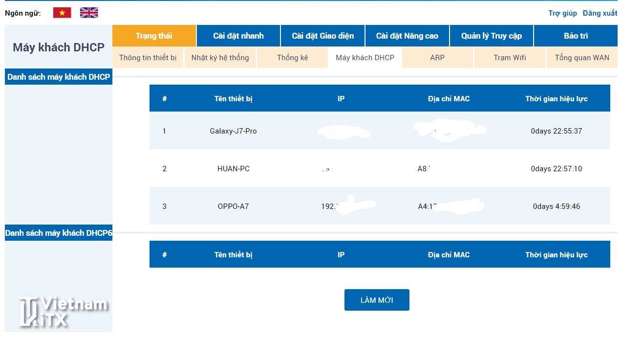Select the Máy khách DHCP sub-tab
The height and width of the screenshot is (341, 644).
pyautogui.click(x=365, y=57)
